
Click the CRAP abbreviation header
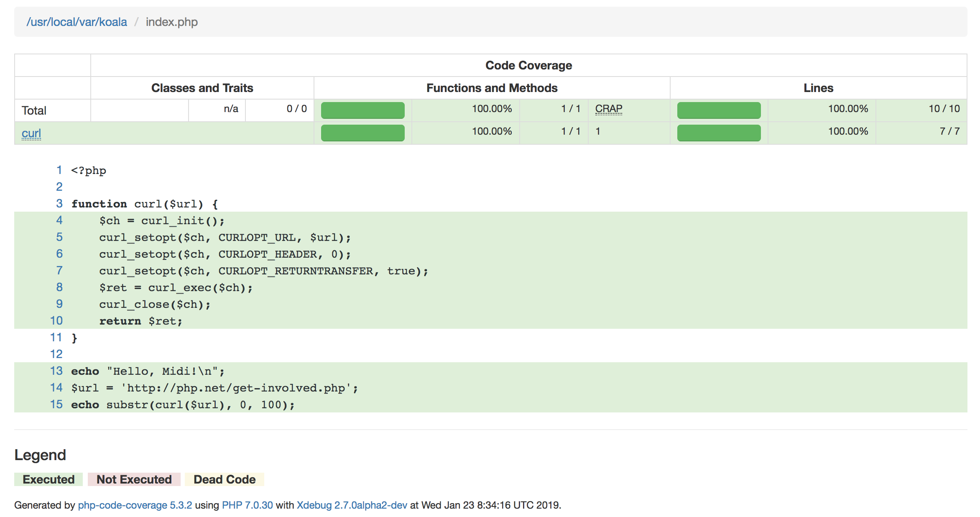pyautogui.click(x=608, y=109)
